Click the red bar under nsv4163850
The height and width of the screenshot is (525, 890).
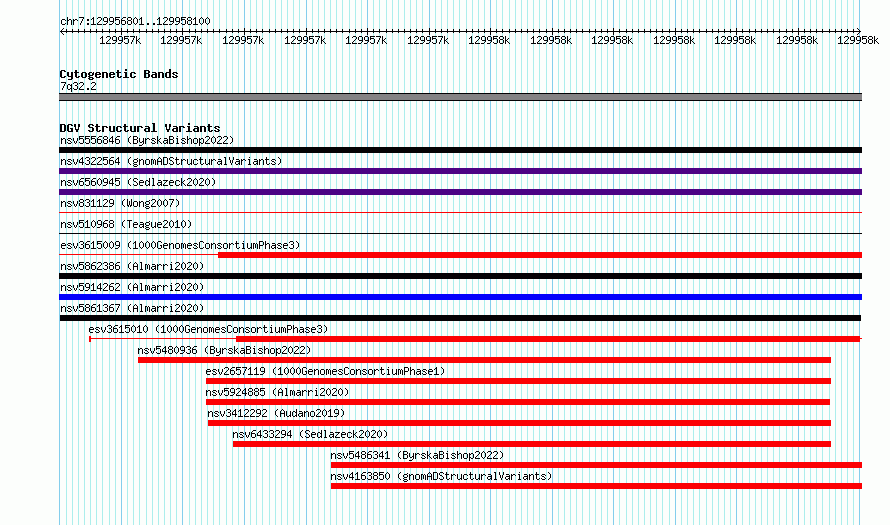click(597, 486)
